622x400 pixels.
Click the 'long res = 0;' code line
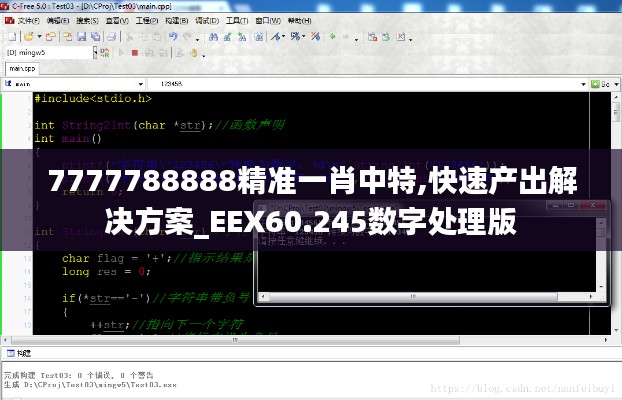tap(106, 272)
